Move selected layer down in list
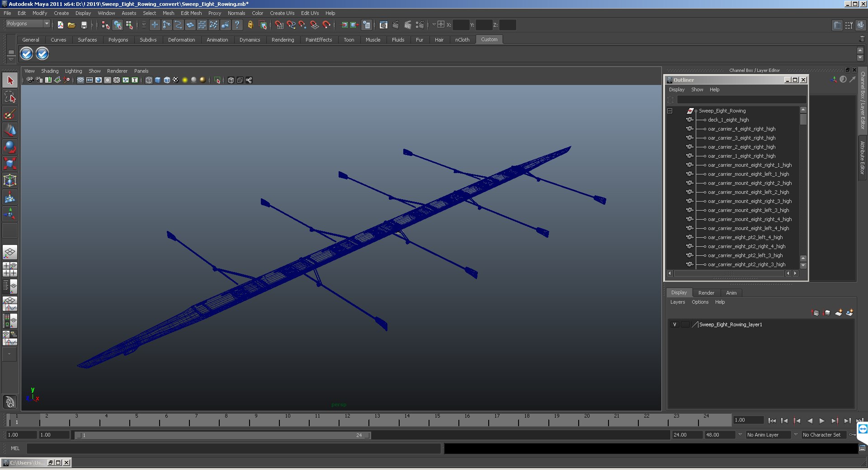868x470 pixels. [827, 312]
